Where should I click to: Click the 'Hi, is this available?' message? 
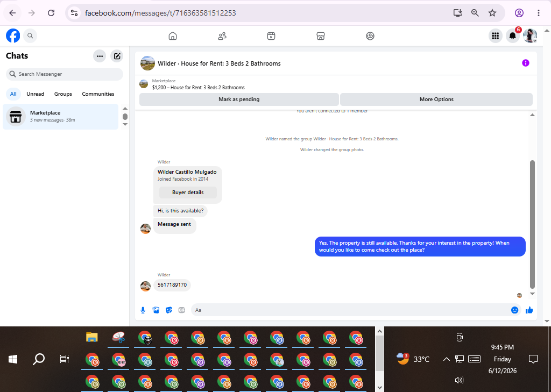point(181,211)
